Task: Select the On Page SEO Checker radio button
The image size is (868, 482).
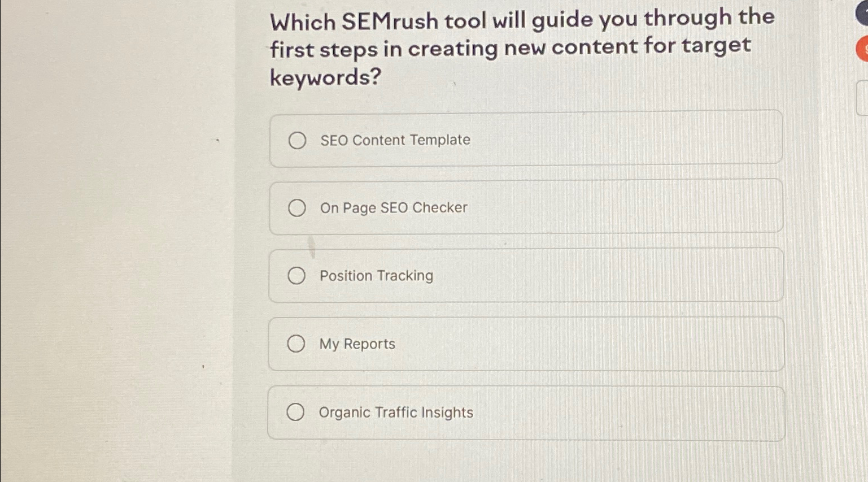Action: 298,209
